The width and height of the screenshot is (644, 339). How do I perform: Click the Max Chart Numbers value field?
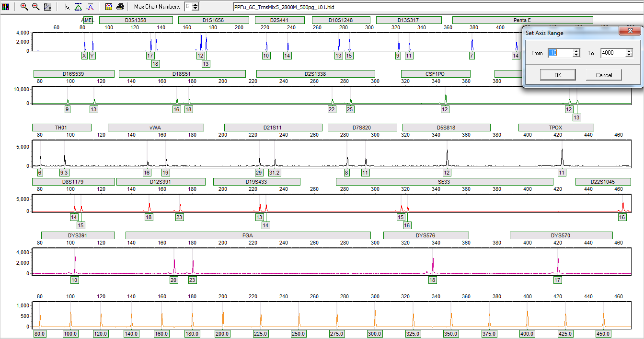tap(188, 7)
